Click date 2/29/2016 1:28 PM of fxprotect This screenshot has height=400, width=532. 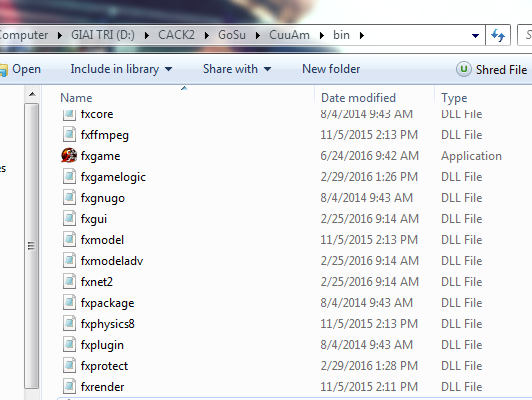pos(369,366)
